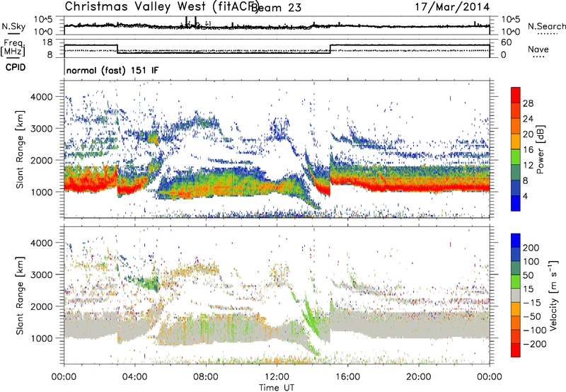Click the '04:00' time axis label
This screenshot has width=566, height=392.
pos(134,377)
